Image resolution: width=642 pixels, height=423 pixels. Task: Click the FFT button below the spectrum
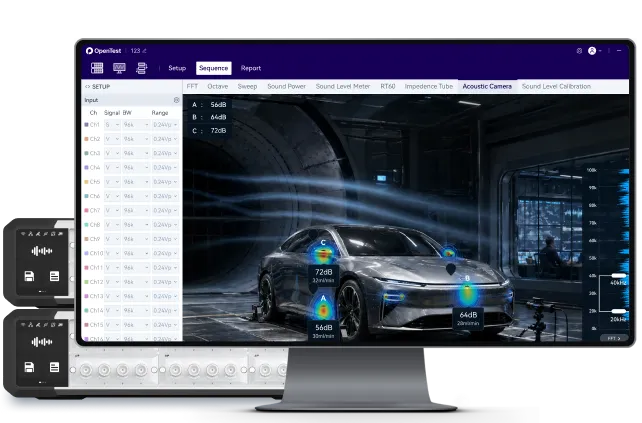tap(614, 338)
